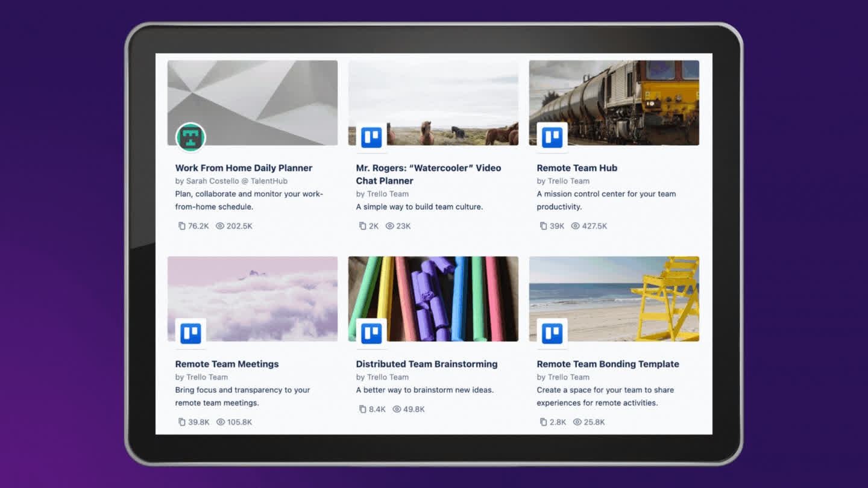Click eye views icon beside 202.5K
The width and height of the screenshot is (868, 488).
pyautogui.click(x=220, y=226)
